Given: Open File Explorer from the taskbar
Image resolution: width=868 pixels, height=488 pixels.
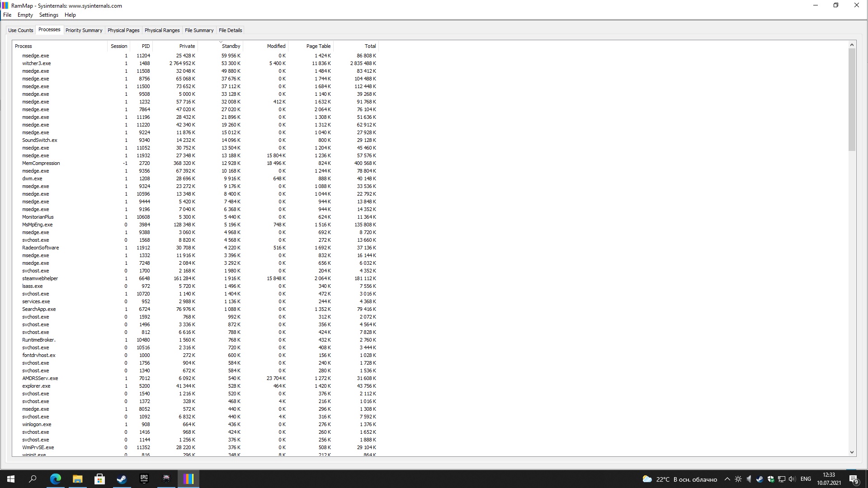Looking at the screenshot, I should [x=77, y=479].
